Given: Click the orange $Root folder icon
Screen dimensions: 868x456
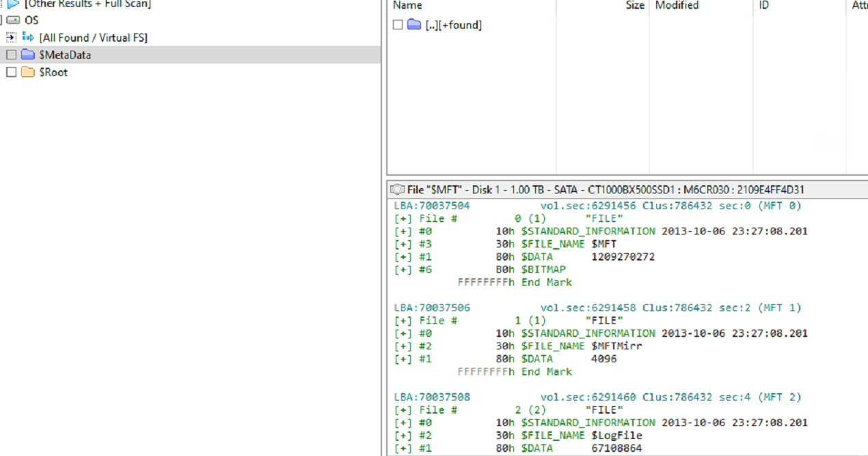Looking at the screenshot, I should pos(28,72).
